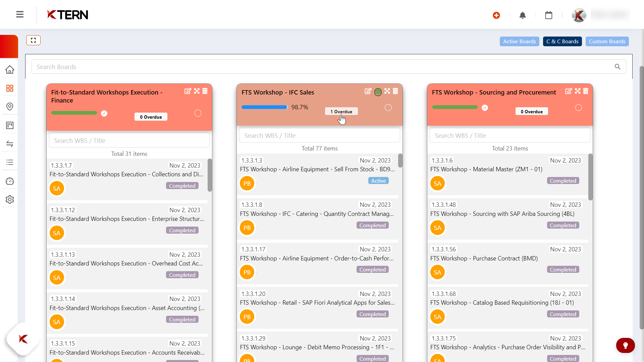The height and width of the screenshot is (362, 644).
Task: Click 0 Overdue on Sourcing board
Action: click(x=532, y=112)
